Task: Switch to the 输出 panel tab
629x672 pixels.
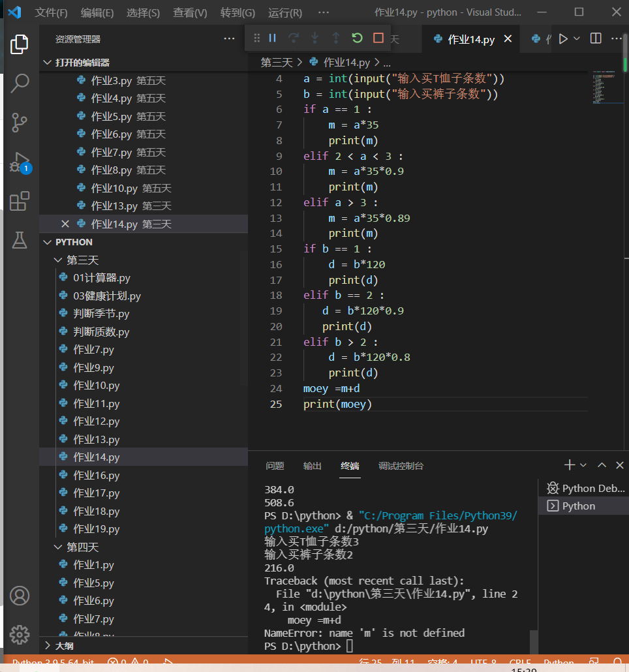Action: click(x=312, y=466)
